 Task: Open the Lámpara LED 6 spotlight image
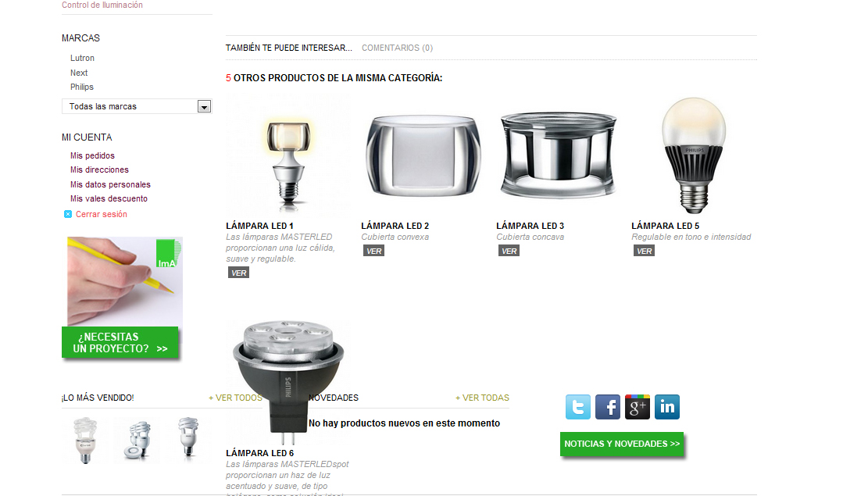[288, 383]
